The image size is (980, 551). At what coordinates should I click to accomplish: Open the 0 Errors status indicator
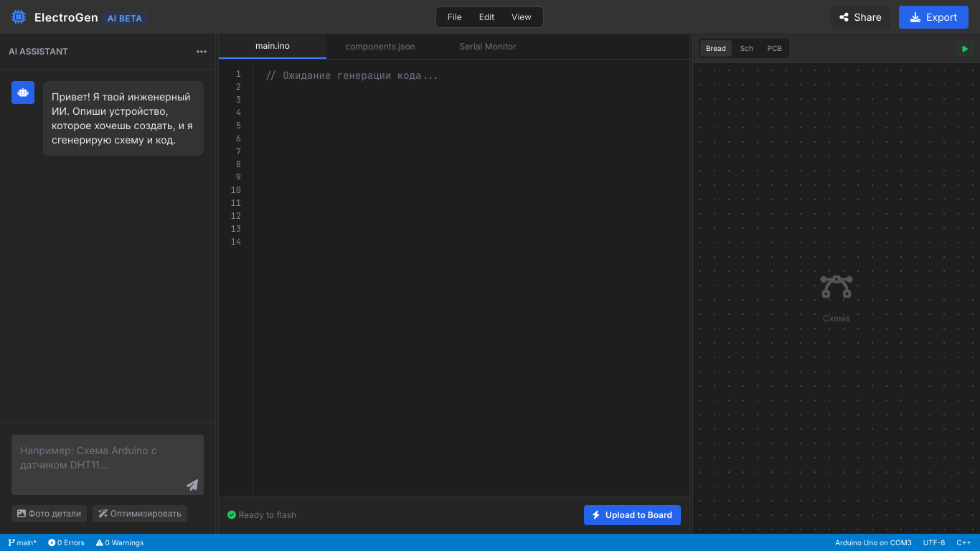(66, 542)
